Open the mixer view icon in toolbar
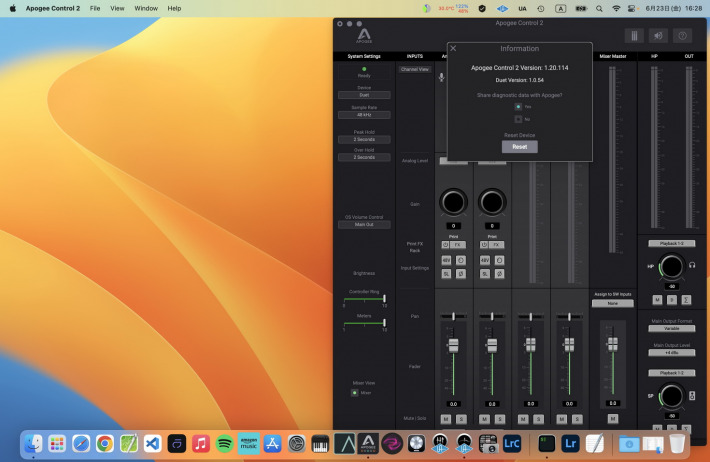 [633, 35]
